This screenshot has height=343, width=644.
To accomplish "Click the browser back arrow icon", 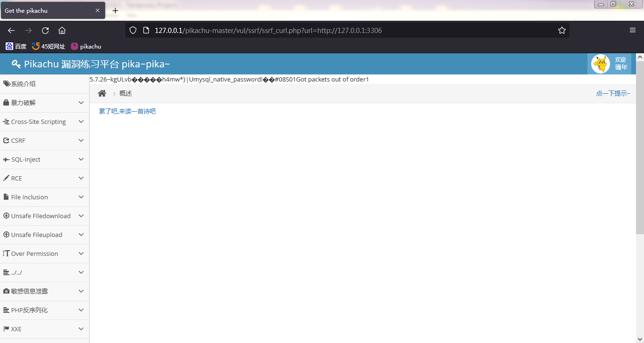I will tap(11, 30).
